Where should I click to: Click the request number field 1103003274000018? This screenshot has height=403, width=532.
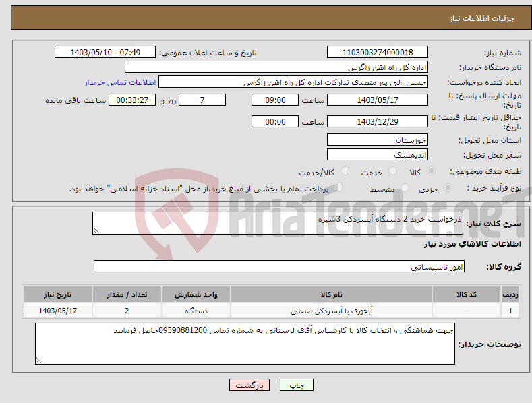point(378,53)
